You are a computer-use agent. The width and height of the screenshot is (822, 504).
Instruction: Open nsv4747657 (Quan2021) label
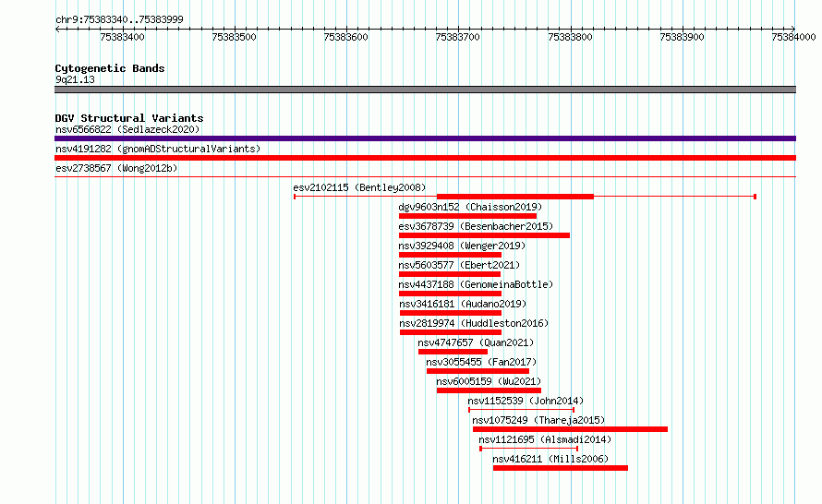pos(476,342)
